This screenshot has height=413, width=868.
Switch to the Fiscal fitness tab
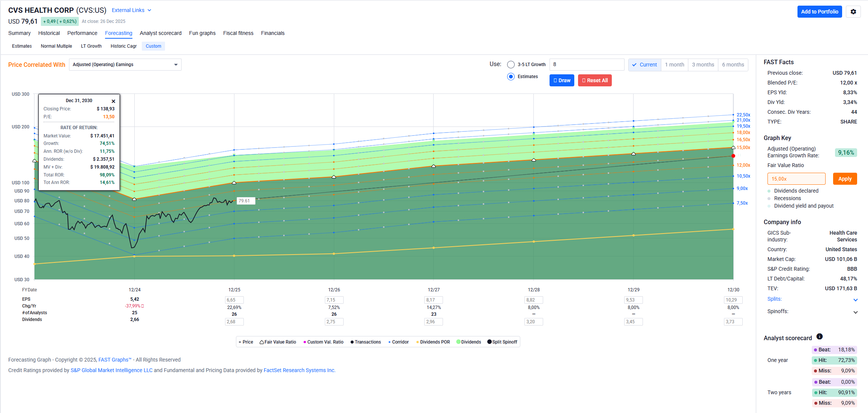[x=238, y=33]
